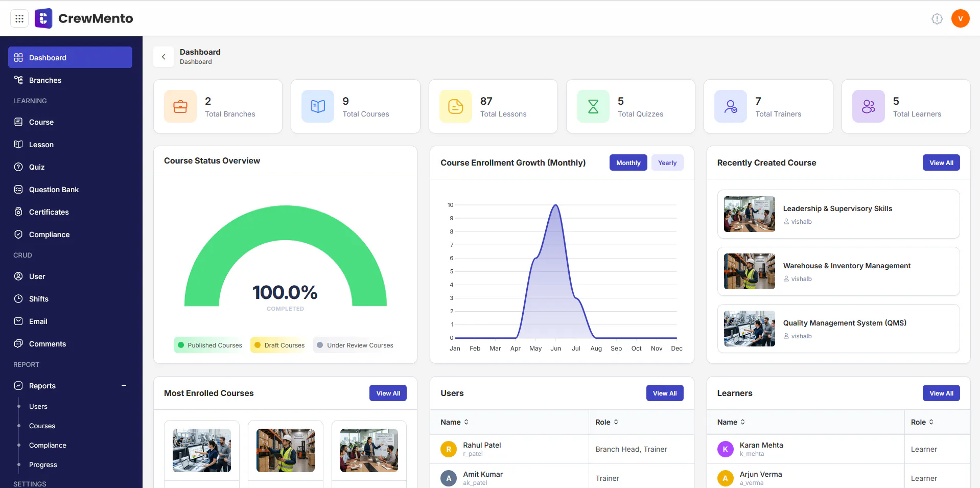Switch enrollment chart to Monthly

[x=628, y=162]
